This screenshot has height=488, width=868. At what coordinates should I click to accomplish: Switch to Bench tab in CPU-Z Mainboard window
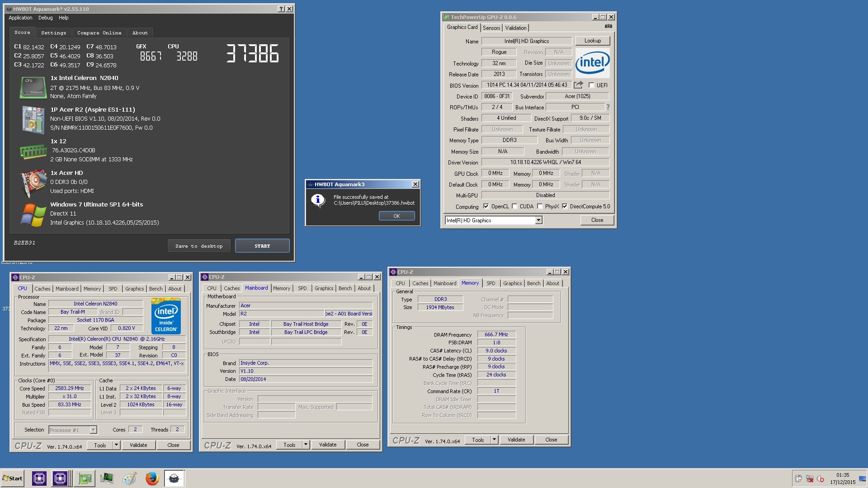pos(345,288)
